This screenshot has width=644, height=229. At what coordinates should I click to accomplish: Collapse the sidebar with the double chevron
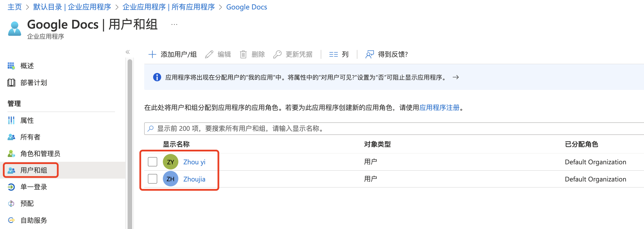pos(128,52)
